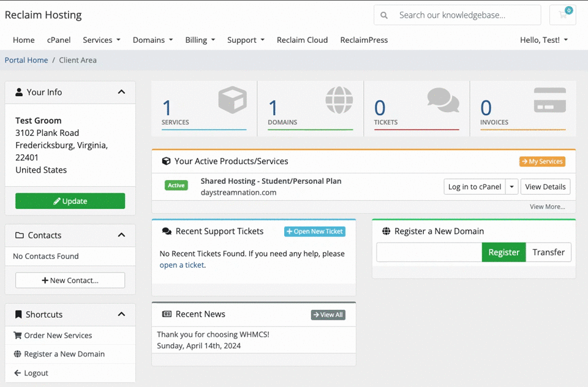Click the cube icon by Your Active Products/Services
Screen dimensions: 588x387
pos(166,161)
